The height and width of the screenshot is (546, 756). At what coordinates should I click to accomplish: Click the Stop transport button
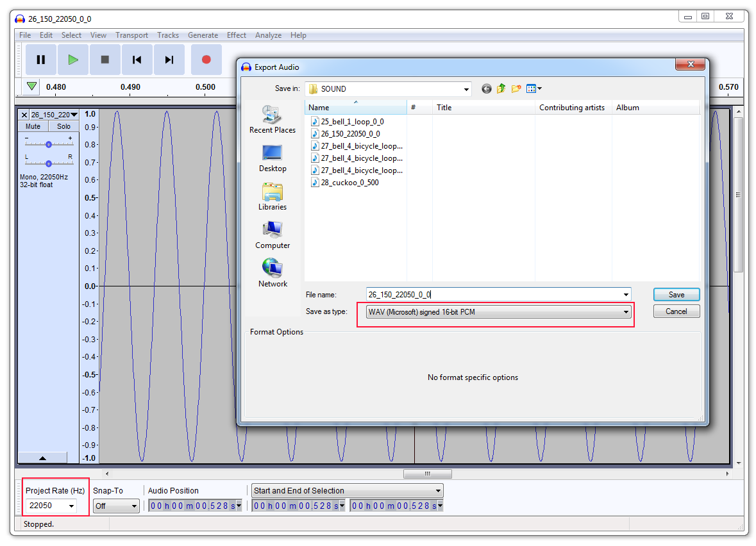pyautogui.click(x=105, y=60)
